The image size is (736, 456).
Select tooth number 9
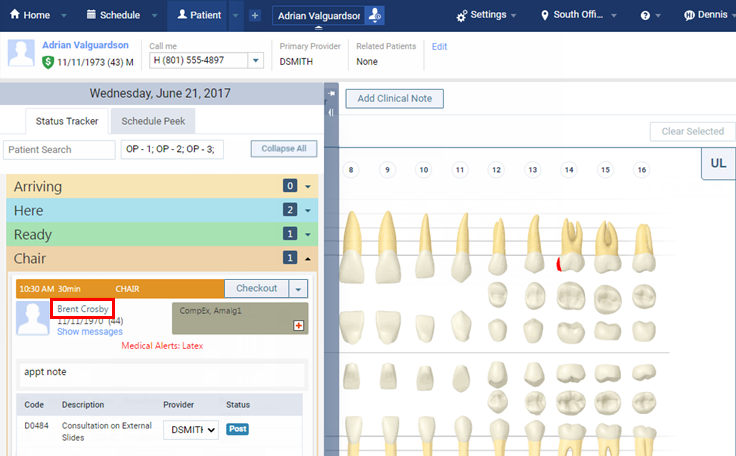(387, 170)
